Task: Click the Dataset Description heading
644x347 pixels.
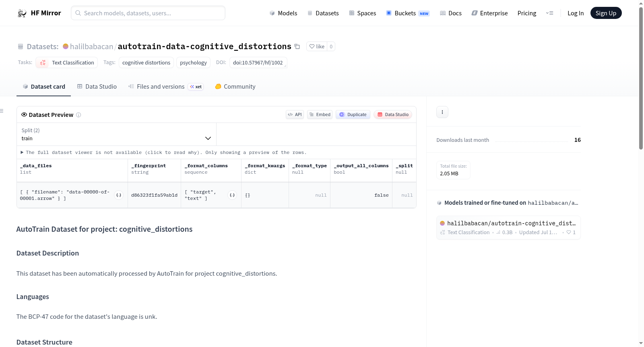Action: coord(47,253)
